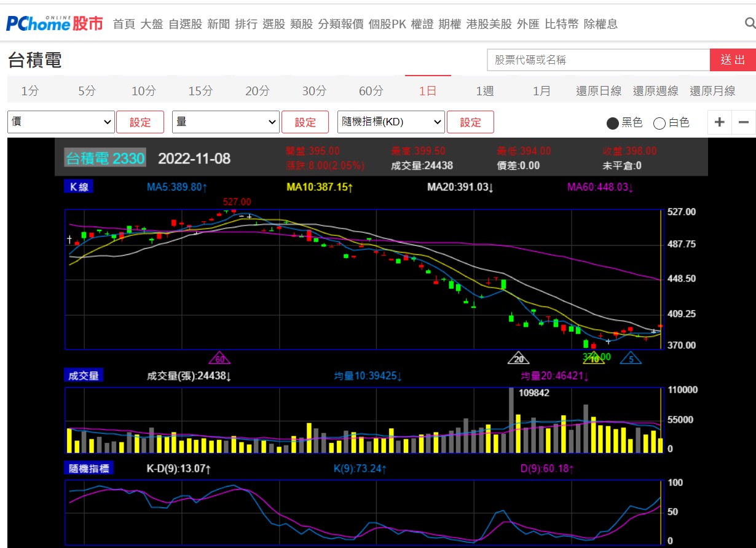Click the 台積電 page heading
The width and height of the screenshot is (756, 548).
pyautogui.click(x=35, y=60)
